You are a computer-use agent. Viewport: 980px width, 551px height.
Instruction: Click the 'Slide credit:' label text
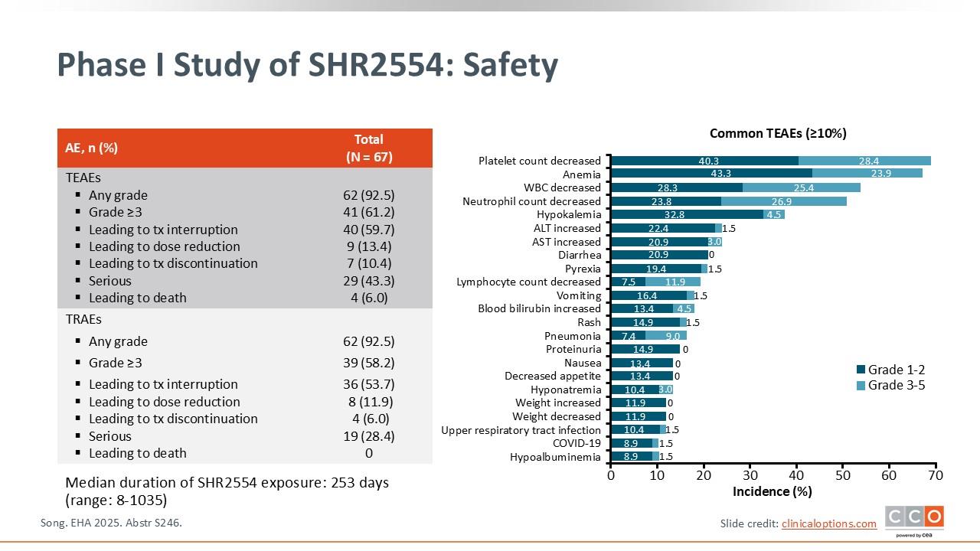[x=749, y=523]
